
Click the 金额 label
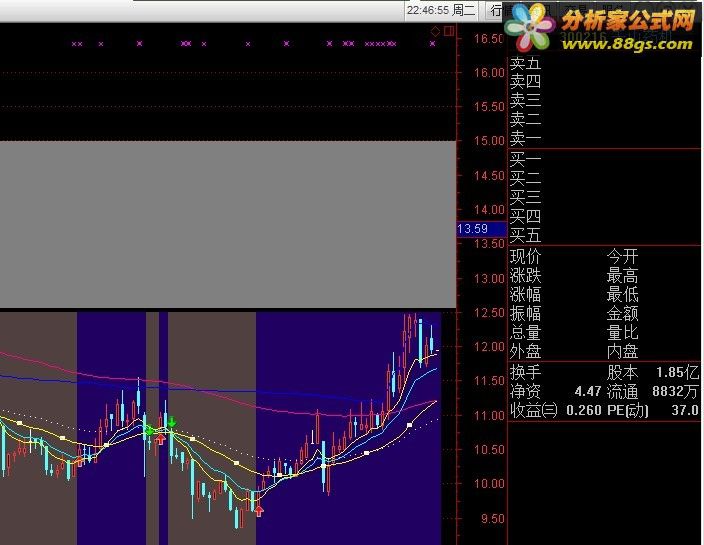(622, 313)
